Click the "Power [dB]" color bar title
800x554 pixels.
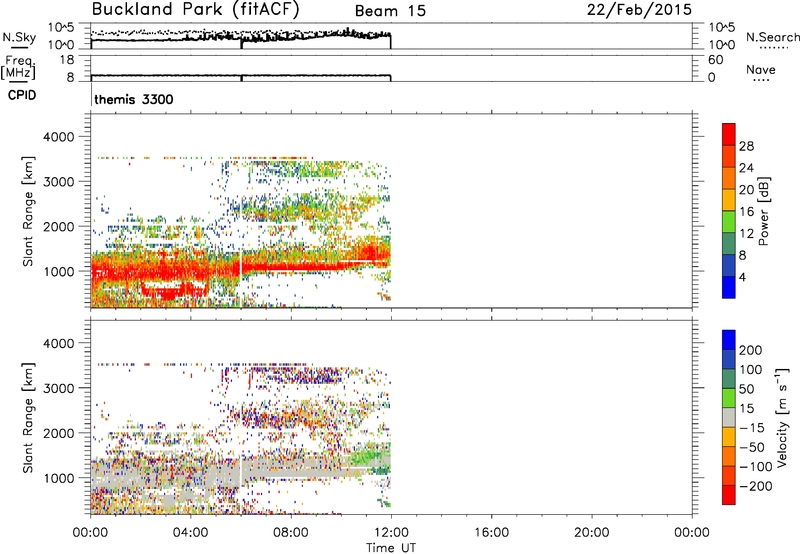(763, 211)
